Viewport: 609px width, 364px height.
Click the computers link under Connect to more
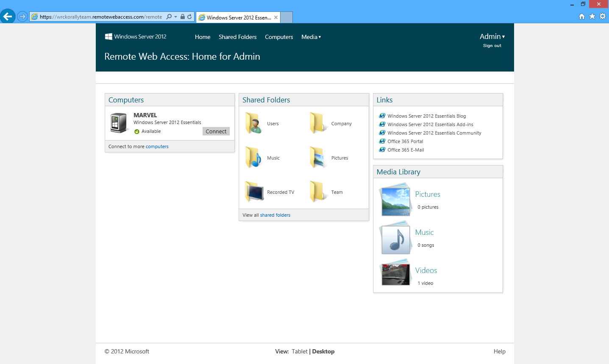coord(157,146)
